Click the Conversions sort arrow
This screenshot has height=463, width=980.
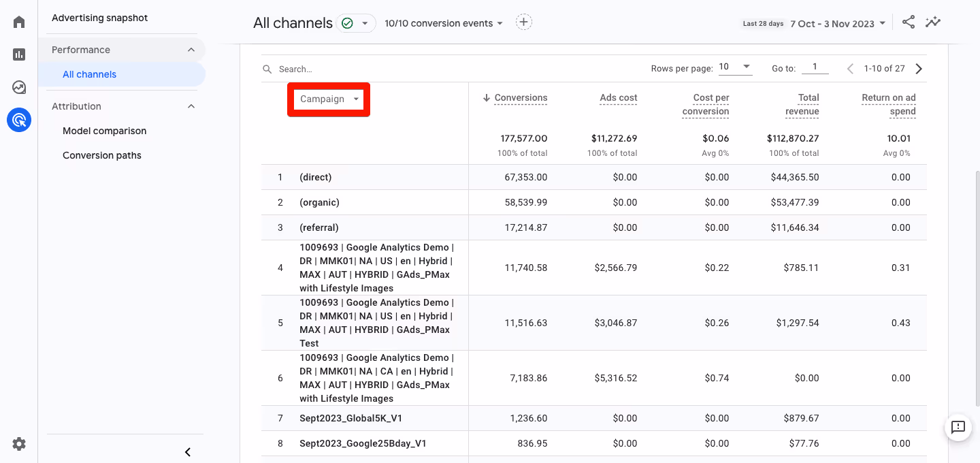click(486, 98)
